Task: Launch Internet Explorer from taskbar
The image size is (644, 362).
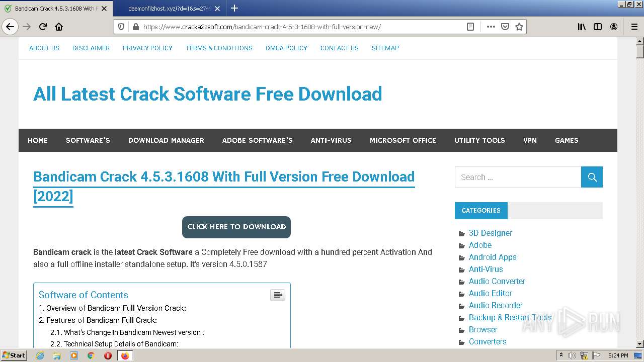Action: [40, 355]
